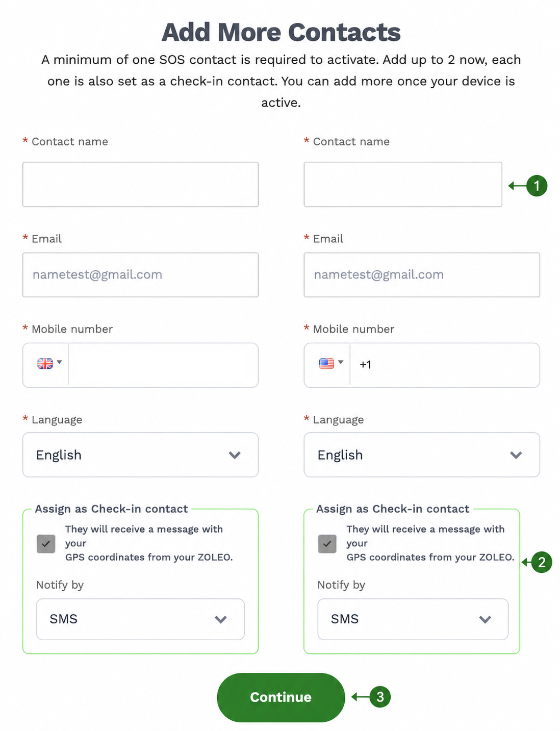Click the left Email input field
Viewport: 560px width, 731px height.
click(x=140, y=275)
